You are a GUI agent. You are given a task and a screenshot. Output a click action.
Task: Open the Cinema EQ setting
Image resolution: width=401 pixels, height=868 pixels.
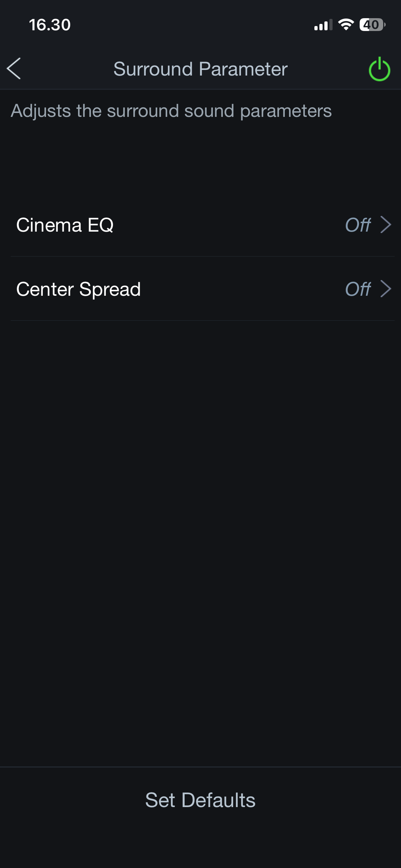(x=200, y=225)
